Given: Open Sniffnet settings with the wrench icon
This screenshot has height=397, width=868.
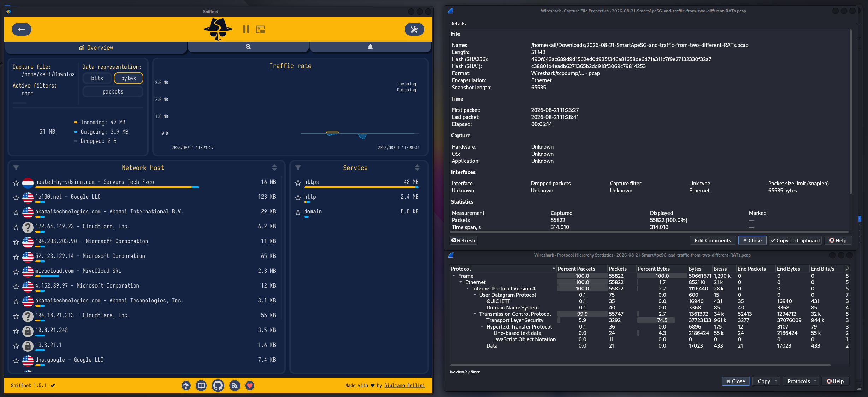Looking at the screenshot, I should coord(414,29).
